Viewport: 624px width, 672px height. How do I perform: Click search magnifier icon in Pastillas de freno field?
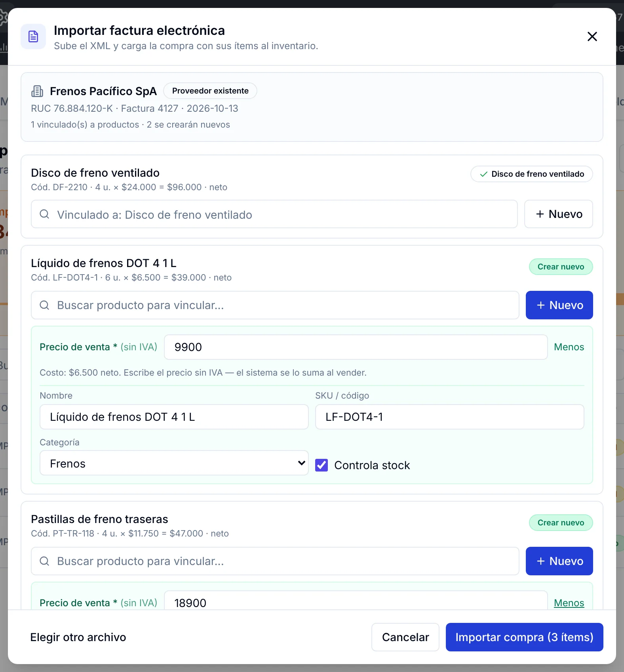pos(44,561)
